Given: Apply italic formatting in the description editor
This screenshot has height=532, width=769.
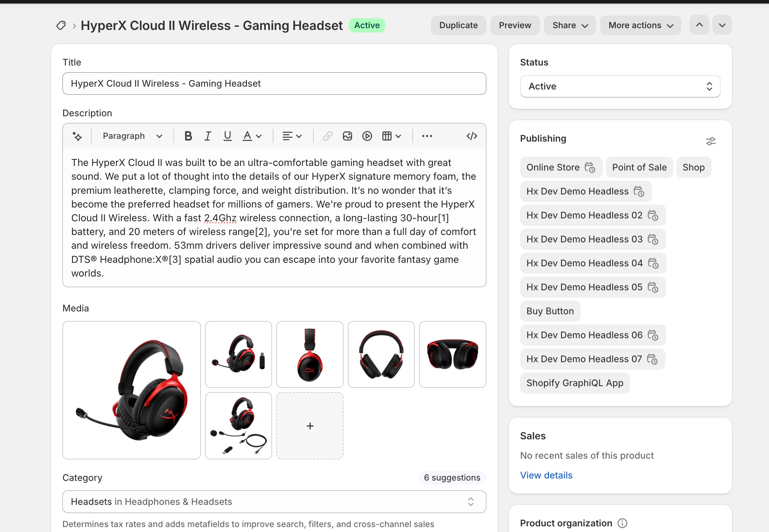Looking at the screenshot, I should pos(208,136).
